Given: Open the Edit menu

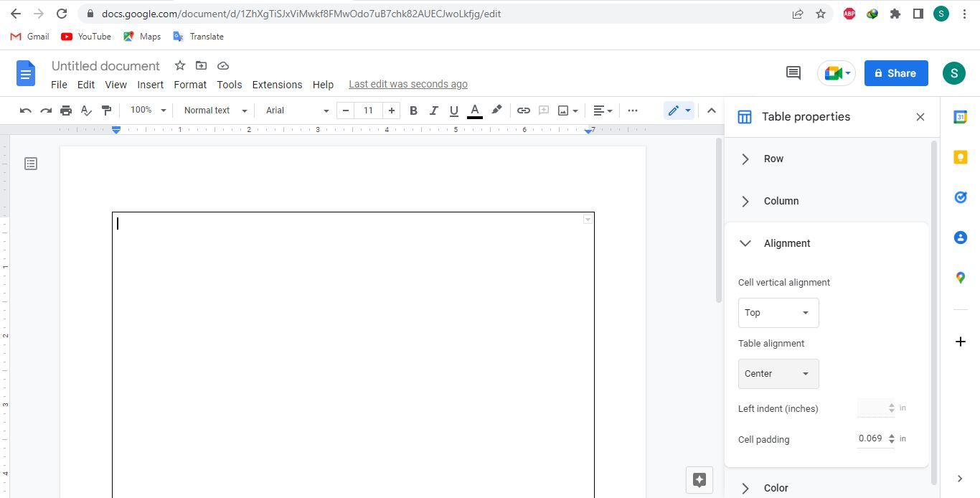Looking at the screenshot, I should 86,85.
